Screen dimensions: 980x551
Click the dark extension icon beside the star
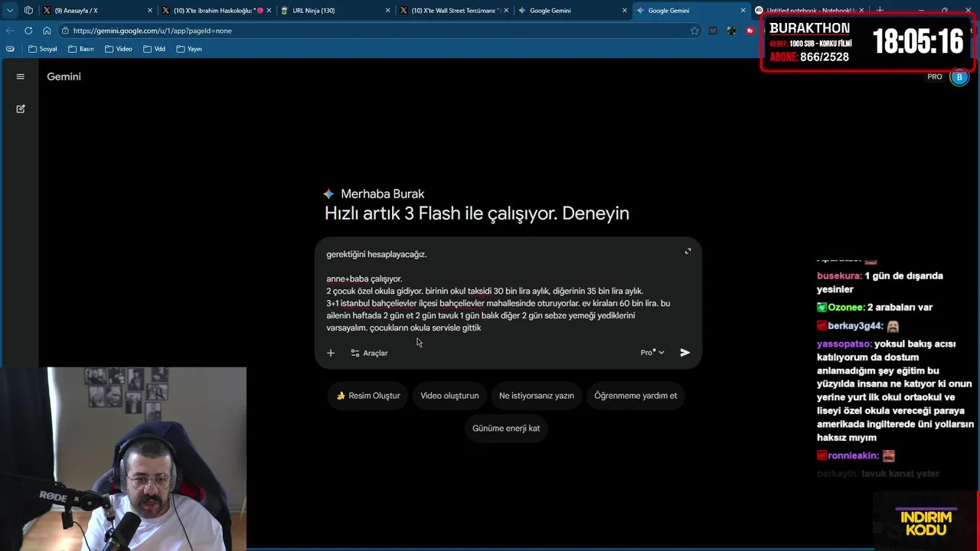pyautogui.click(x=714, y=31)
